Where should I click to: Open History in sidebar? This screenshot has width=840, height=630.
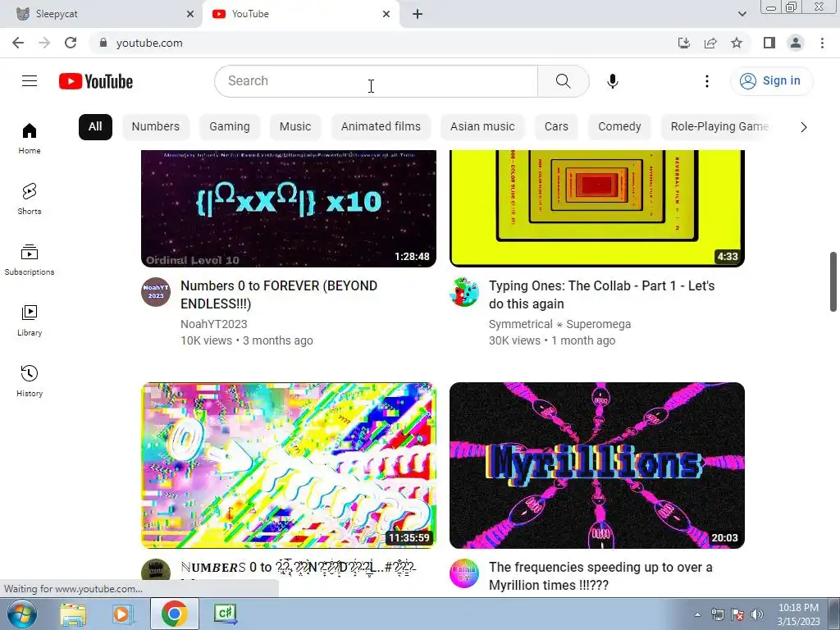(30, 381)
